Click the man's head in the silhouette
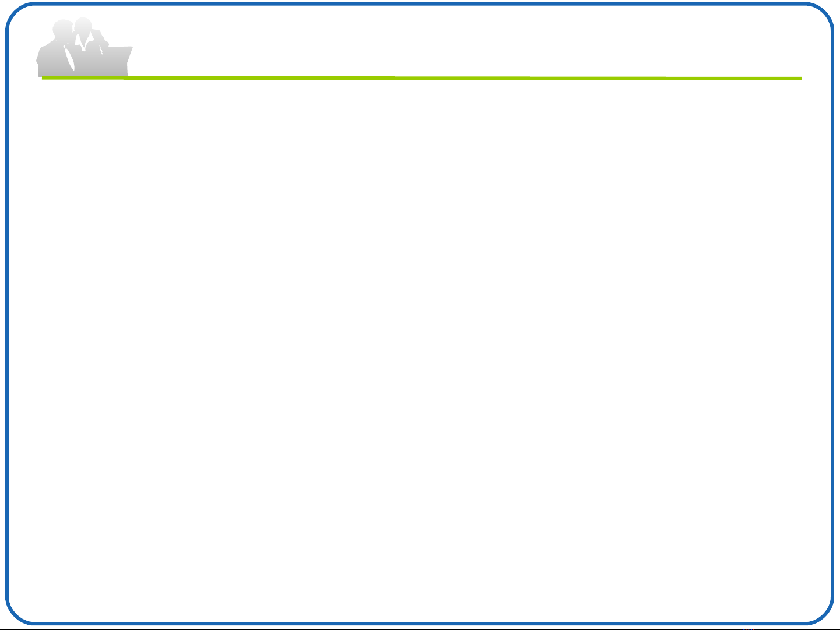This screenshot has height=630, width=840. (63, 30)
